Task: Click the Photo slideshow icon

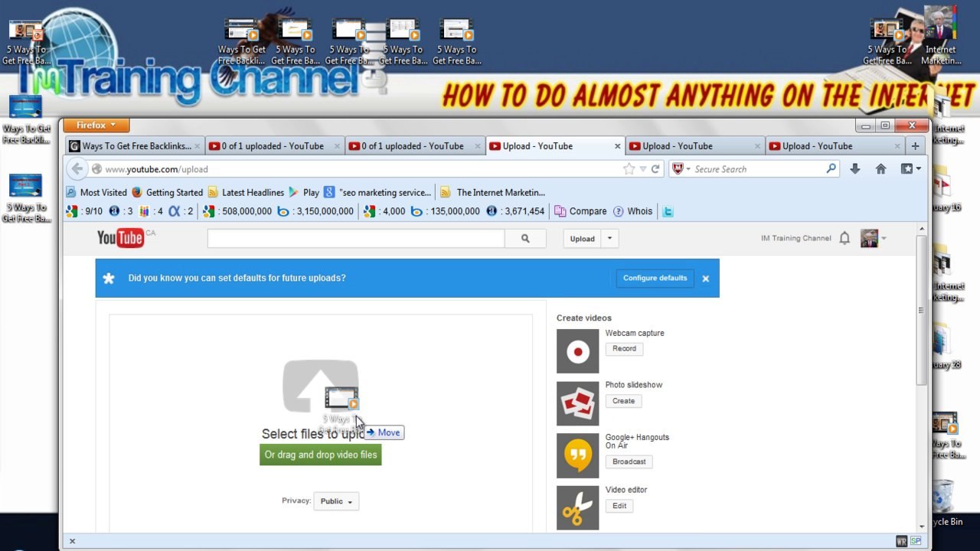Action: [x=577, y=403]
